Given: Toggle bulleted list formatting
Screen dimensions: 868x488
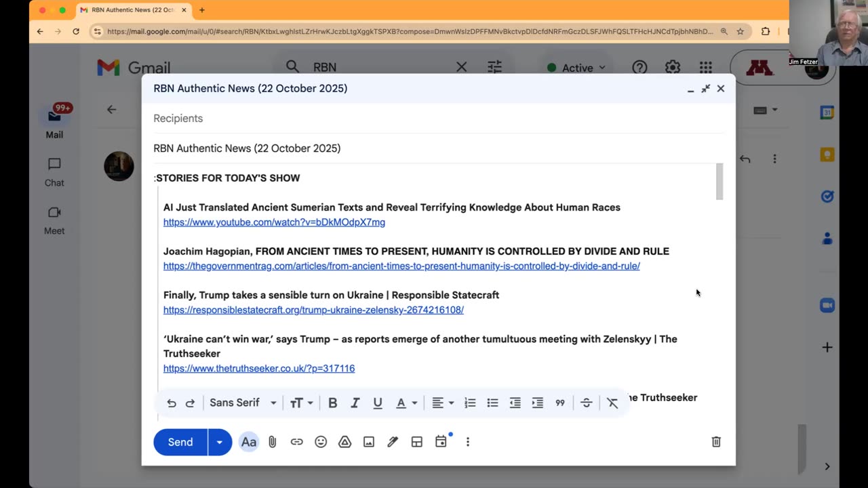Looking at the screenshot, I should [x=492, y=403].
